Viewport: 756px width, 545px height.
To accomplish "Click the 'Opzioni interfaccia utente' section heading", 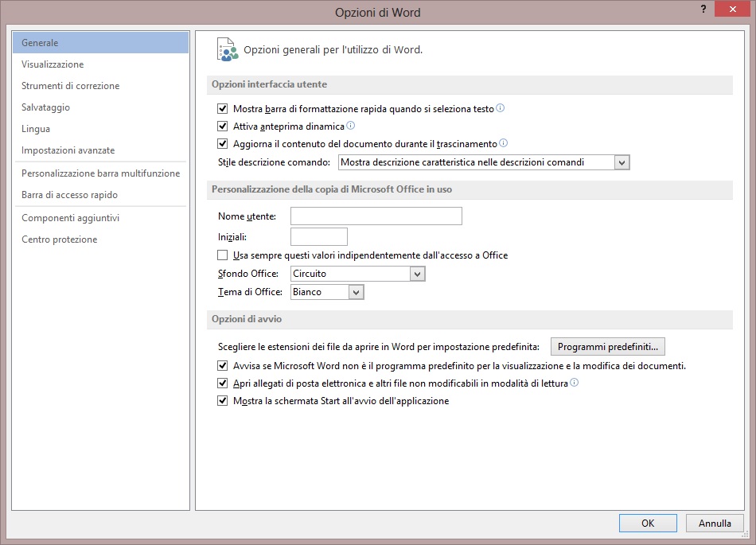I will point(269,84).
